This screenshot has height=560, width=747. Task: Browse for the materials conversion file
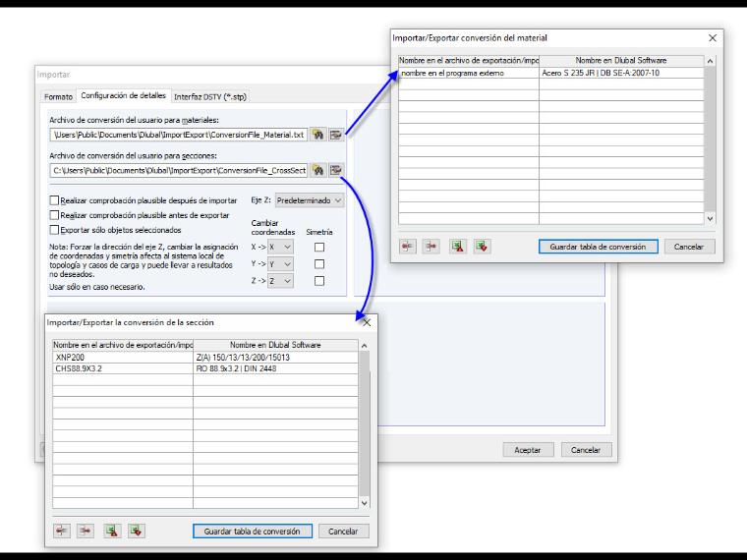point(317,135)
